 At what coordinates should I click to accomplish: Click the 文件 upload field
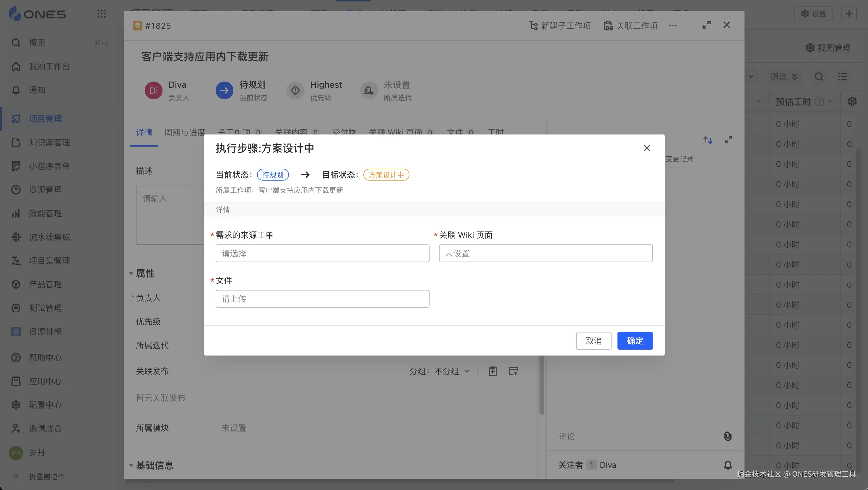tap(322, 298)
